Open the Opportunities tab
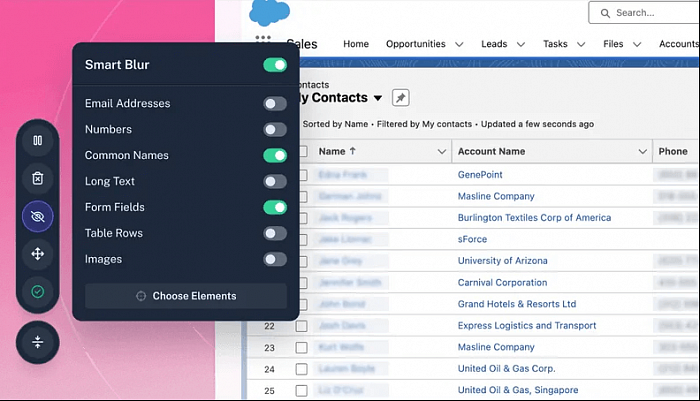Image resolution: width=700 pixels, height=401 pixels. [416, 44]
